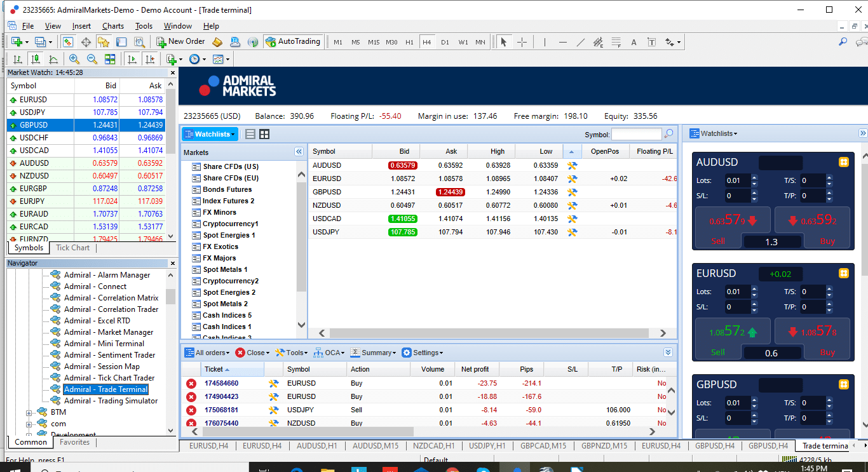
Task: Switch the watchlist to grid view
Action: point(264,134)
